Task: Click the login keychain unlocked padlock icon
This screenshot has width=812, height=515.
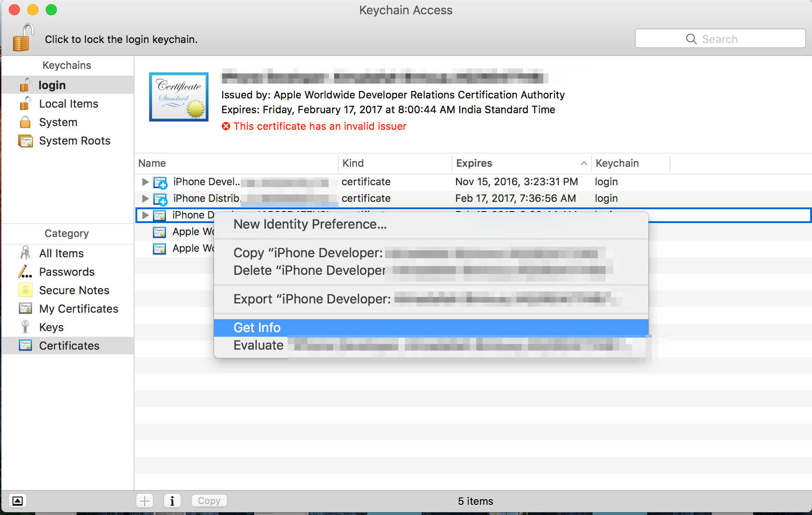Action: click(25, 85)
